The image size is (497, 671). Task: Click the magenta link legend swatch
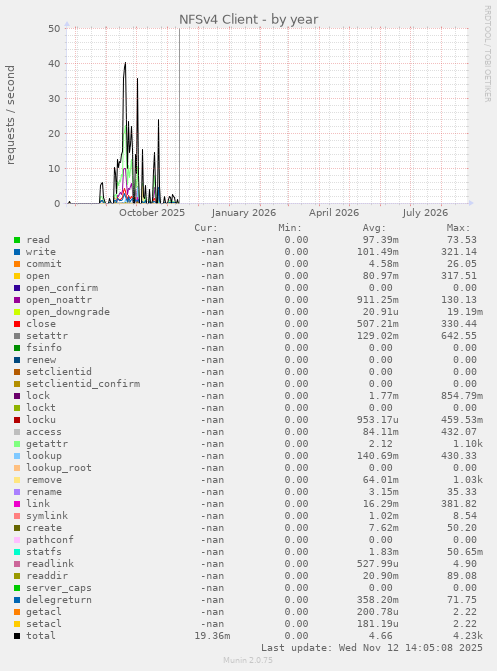tap(17, 504)
